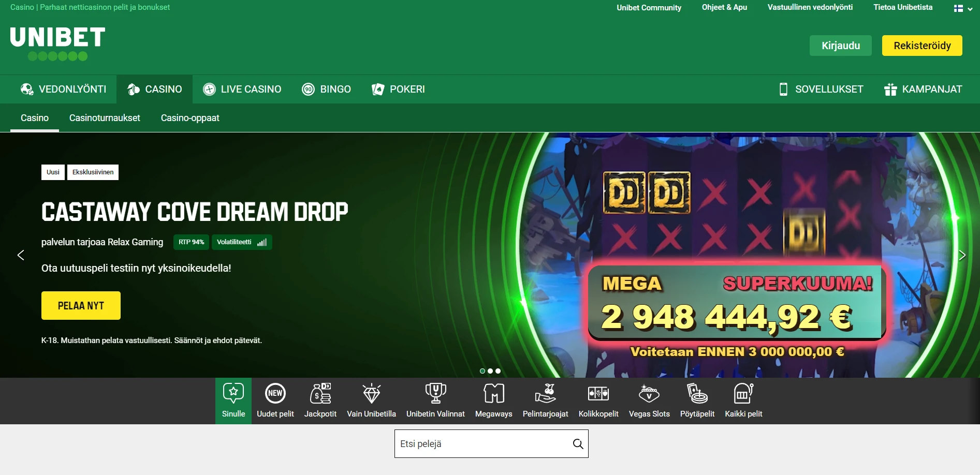Select the Kaikki pelit icon
The height and width of the screenshot is (475, 980).
(743, 393)
